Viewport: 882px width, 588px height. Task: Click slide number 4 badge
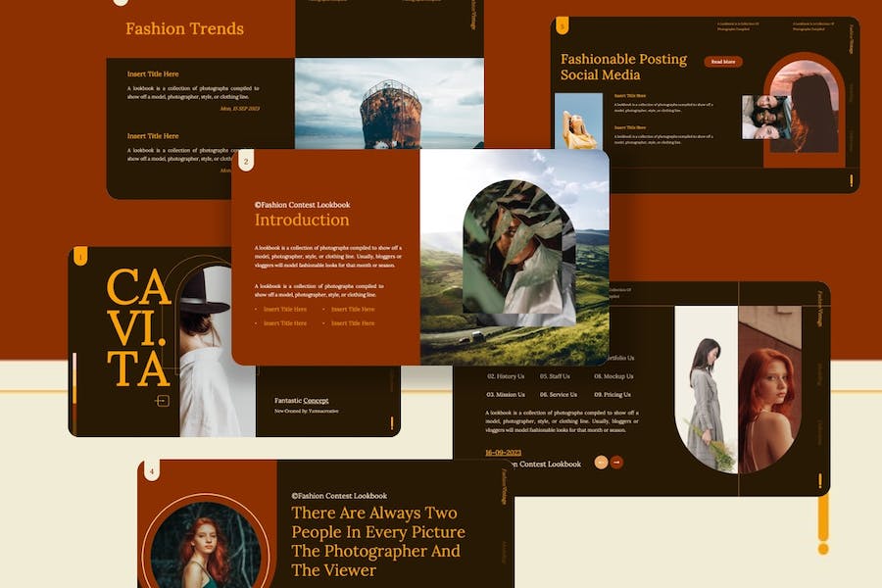[x=151, y=471]
